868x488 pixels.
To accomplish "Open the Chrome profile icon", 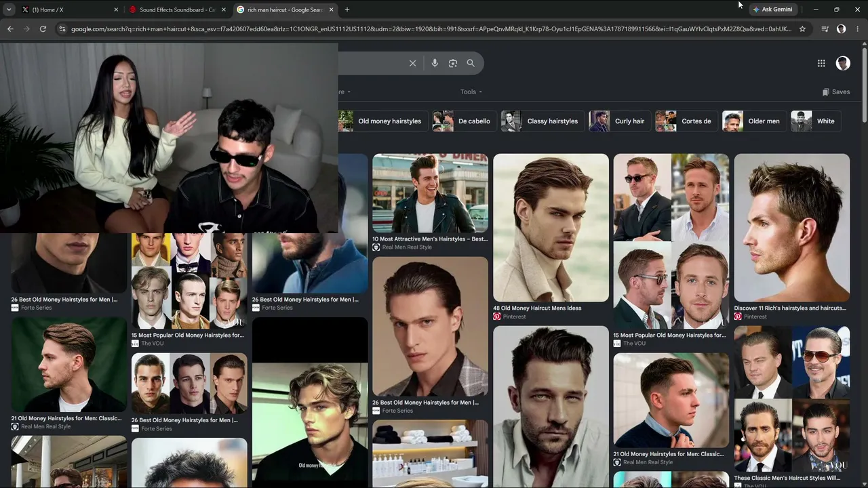I will click(x=842, y=29).
